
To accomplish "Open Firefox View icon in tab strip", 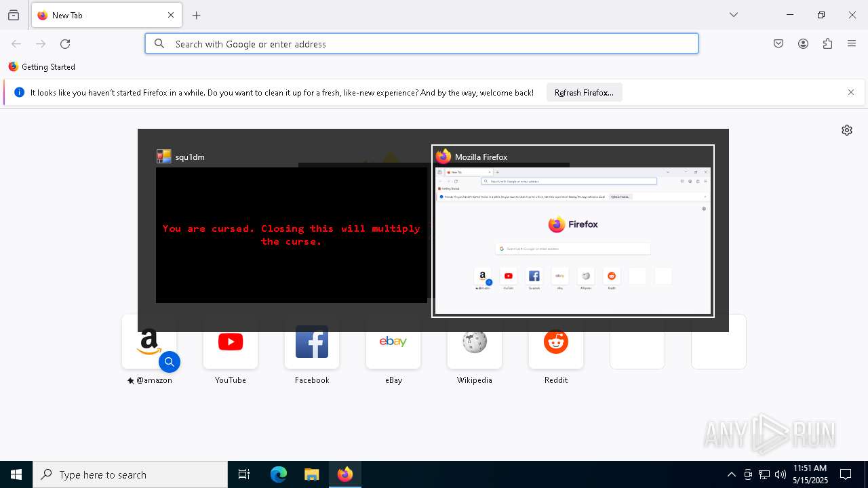I will click(x=14, y=16).
